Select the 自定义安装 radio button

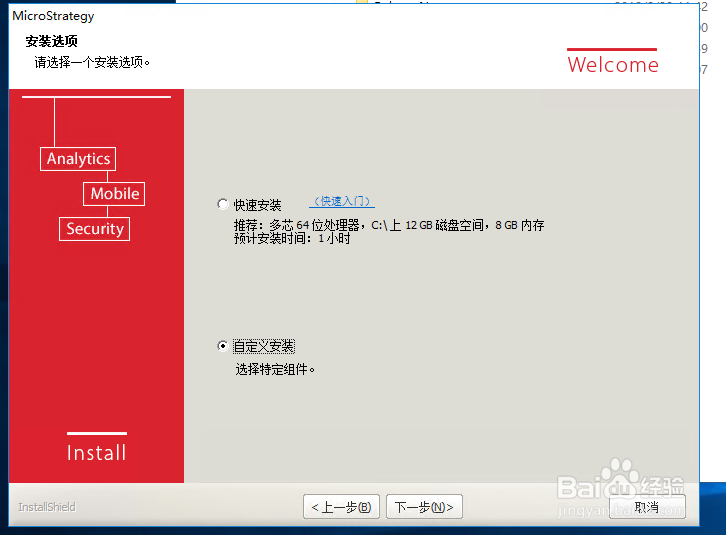point(223,346)
